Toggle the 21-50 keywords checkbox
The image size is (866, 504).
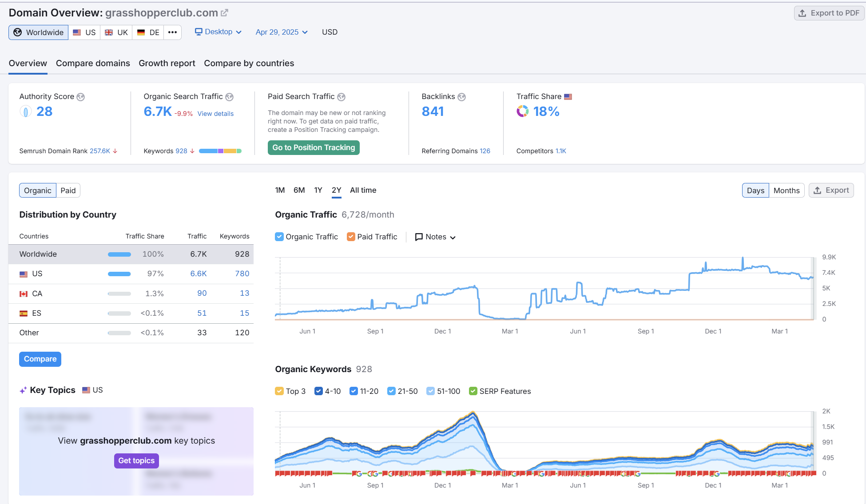pyautogui.click(x=391, y=391)
